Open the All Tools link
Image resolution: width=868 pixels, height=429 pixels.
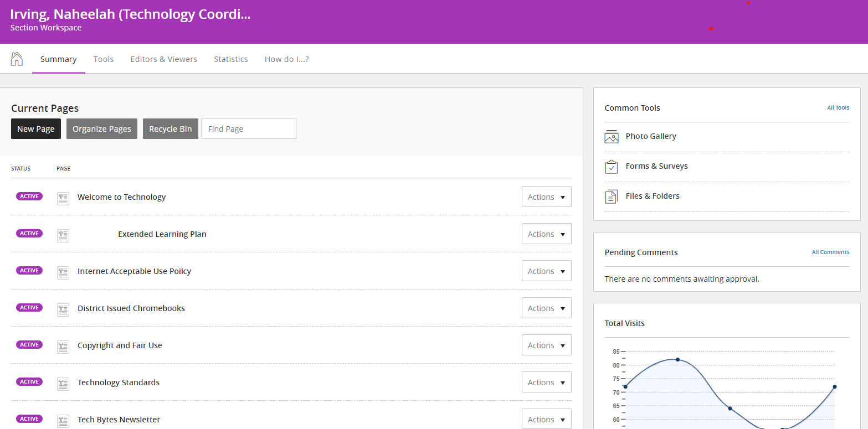click(x=838, y=108)
